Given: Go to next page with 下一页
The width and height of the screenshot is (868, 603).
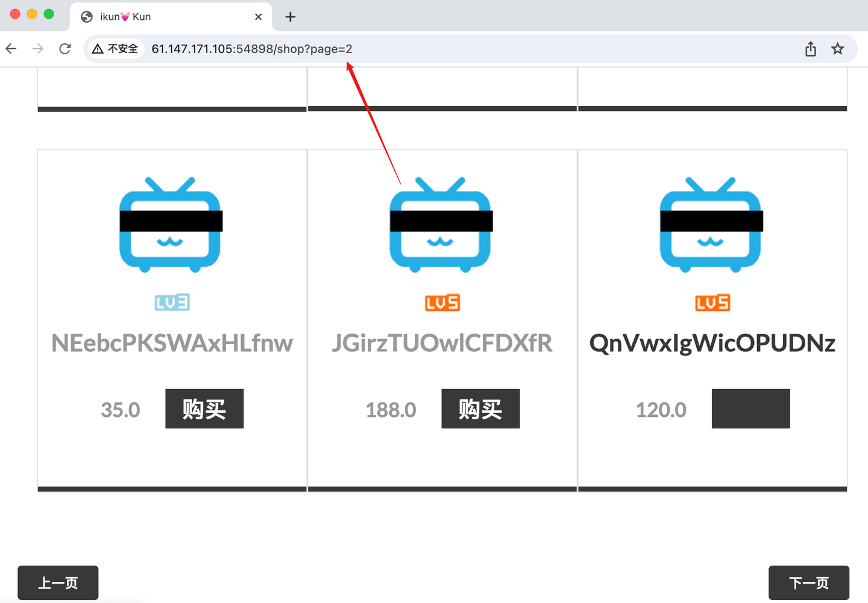Looking at the screenshot, I should [x=809, y=583].
